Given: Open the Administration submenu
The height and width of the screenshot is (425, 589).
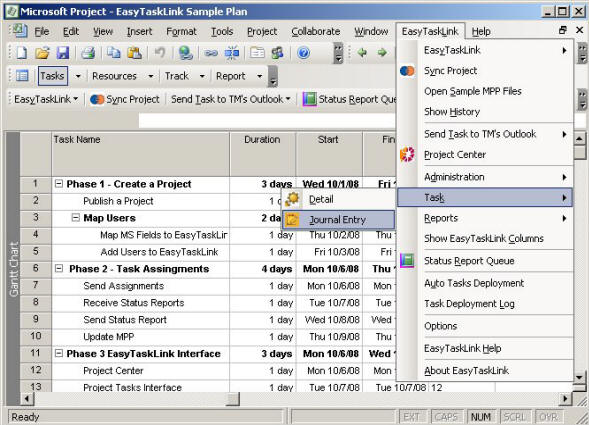Looking at the screenshot, I should (485, 177).
